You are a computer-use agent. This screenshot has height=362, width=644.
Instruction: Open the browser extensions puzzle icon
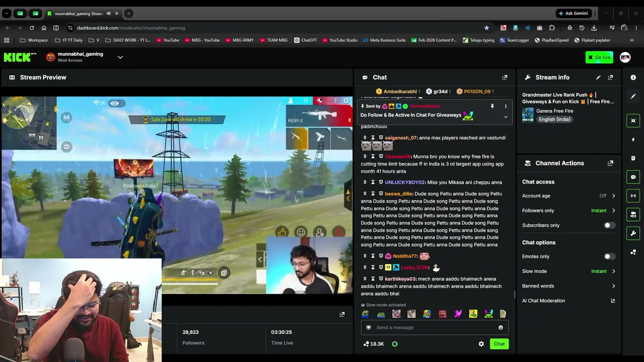click(x=552, y=28)
